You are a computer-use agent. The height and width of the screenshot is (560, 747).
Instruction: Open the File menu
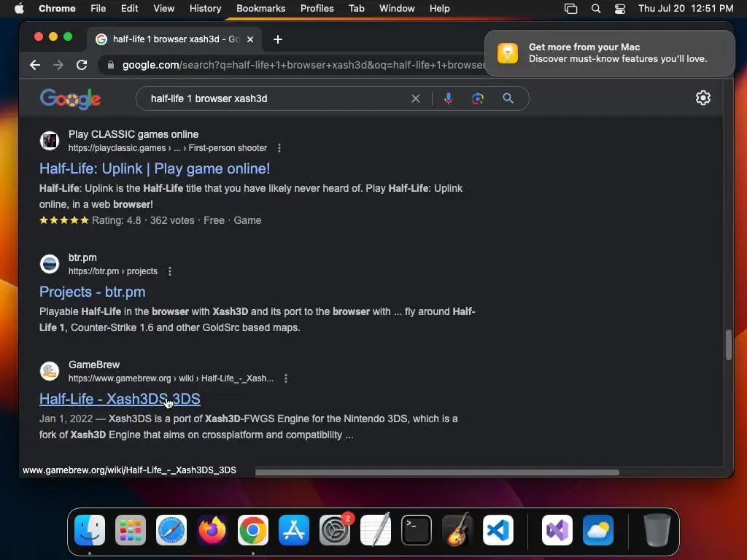98,8
